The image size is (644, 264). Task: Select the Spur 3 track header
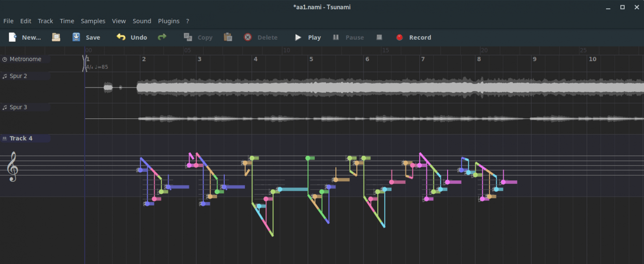pos(25,107)
